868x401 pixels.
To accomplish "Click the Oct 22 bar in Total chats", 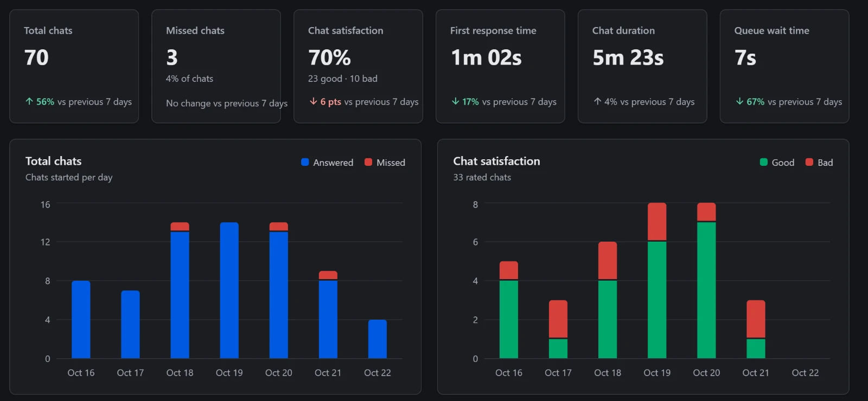I will [378, 339].
